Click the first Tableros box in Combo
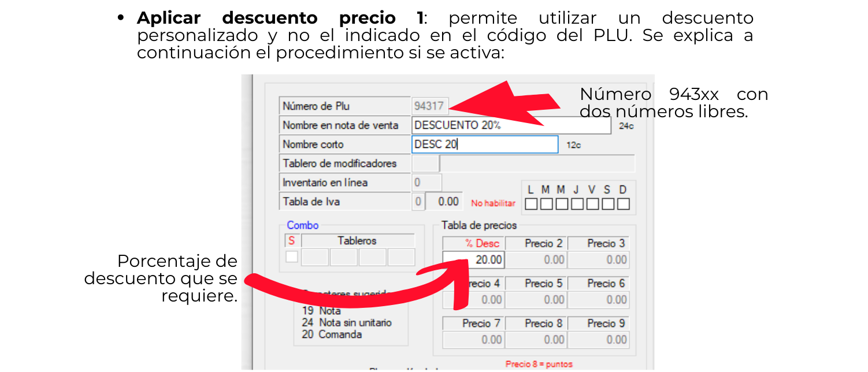Image resolution: width=868 pixels, height=372 pixels. click(x=315, y=256)
